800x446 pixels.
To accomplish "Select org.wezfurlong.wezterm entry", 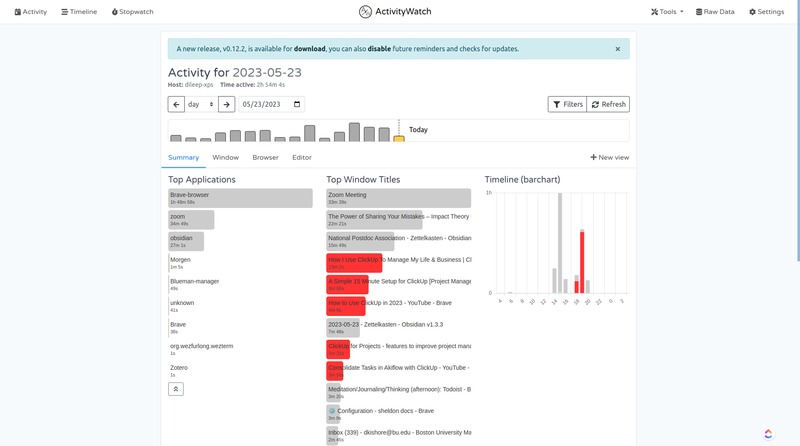I will point(202,349).
